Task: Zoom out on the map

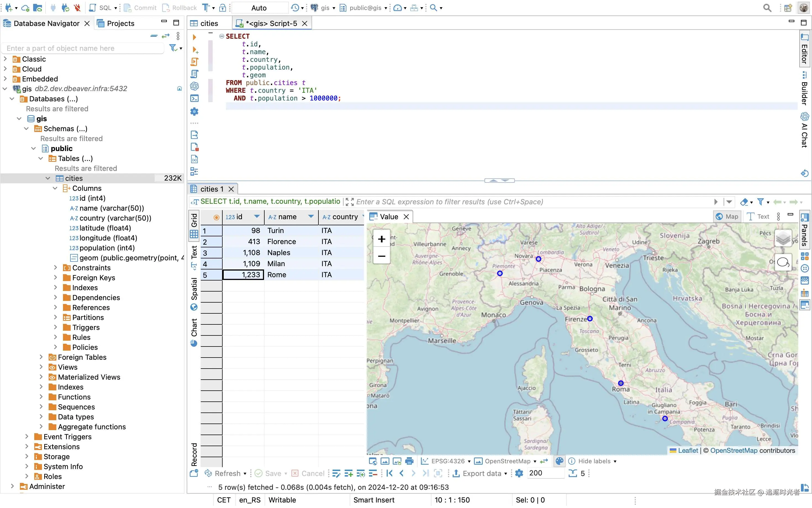Action: (381, 256)
